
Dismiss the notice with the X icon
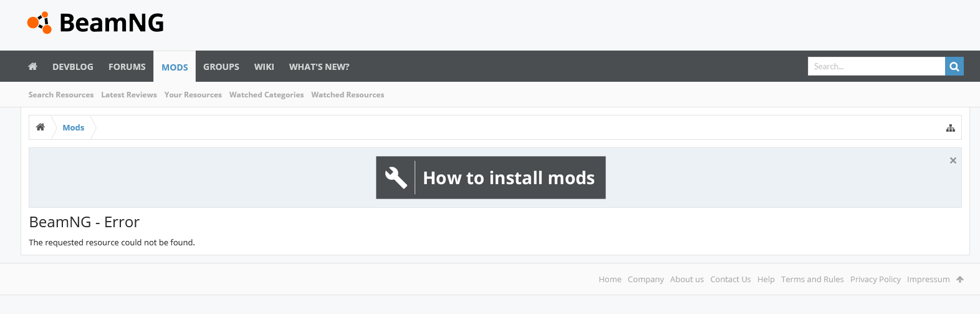tap(953, 160)
